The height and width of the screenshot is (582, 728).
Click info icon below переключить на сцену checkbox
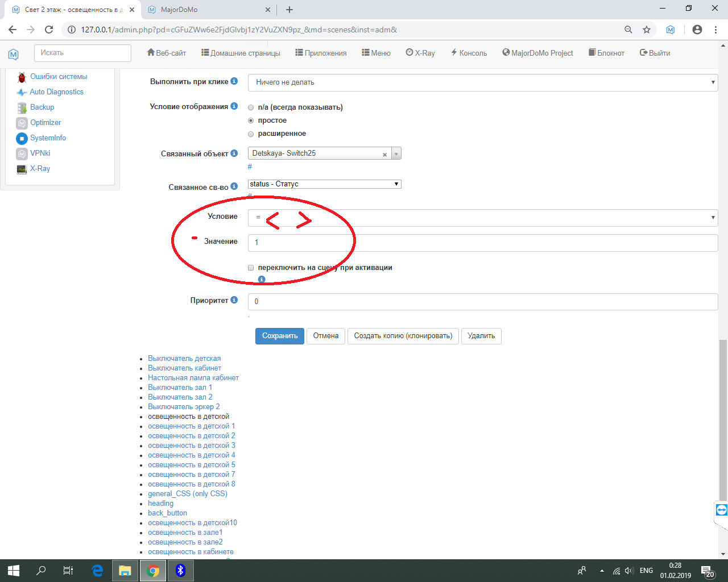(262, 279)
